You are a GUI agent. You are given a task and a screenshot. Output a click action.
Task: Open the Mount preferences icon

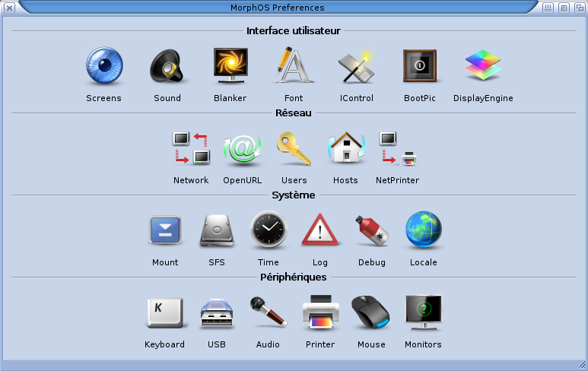pos(165,230)
